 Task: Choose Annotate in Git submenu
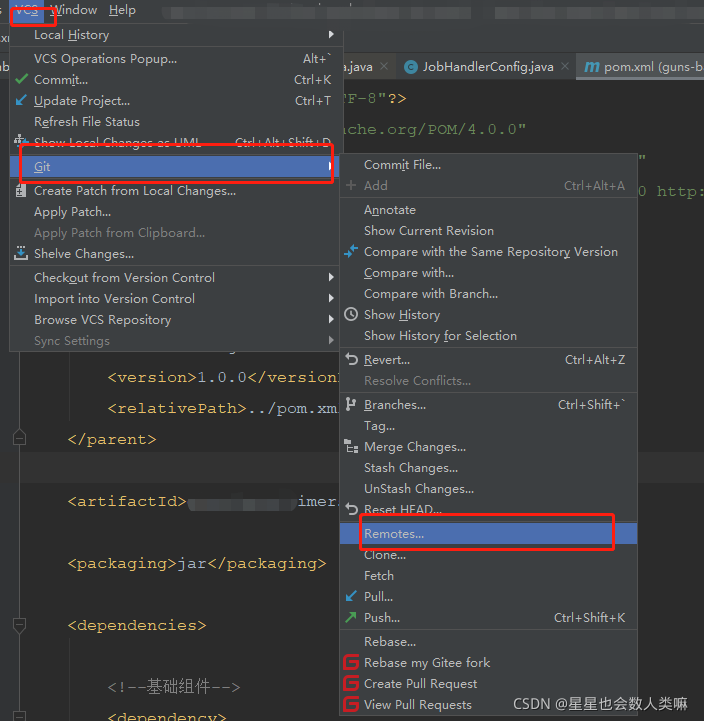(x=488, y=210)
